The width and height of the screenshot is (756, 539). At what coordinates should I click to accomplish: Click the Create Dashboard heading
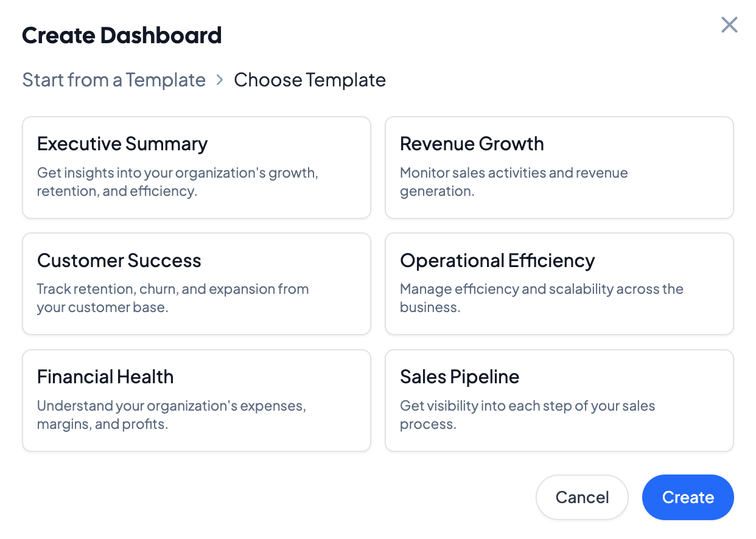tap(122, 36)
